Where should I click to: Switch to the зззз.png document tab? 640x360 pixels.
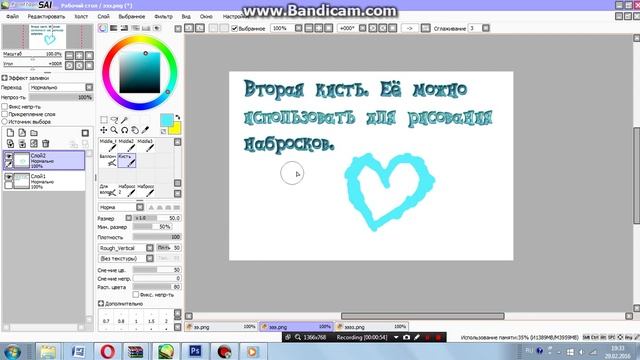pos(371,327)
